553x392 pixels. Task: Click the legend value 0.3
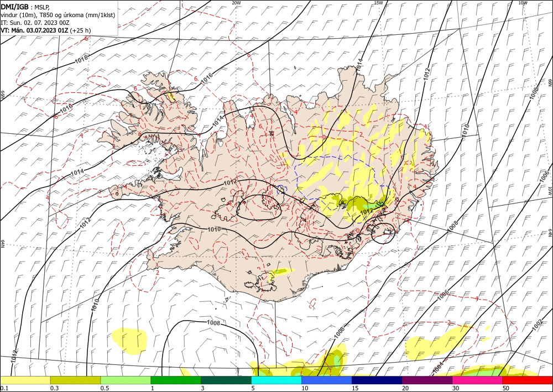[54, 388]
